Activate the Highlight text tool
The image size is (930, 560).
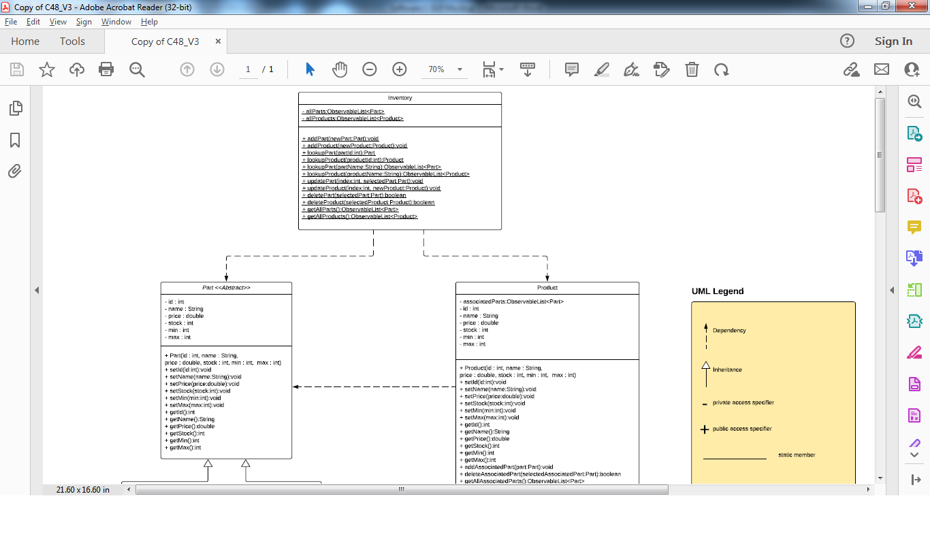pos(601,69)
